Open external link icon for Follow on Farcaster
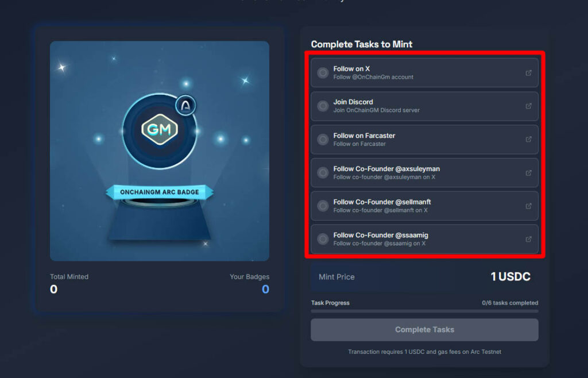 coord(528,139)
